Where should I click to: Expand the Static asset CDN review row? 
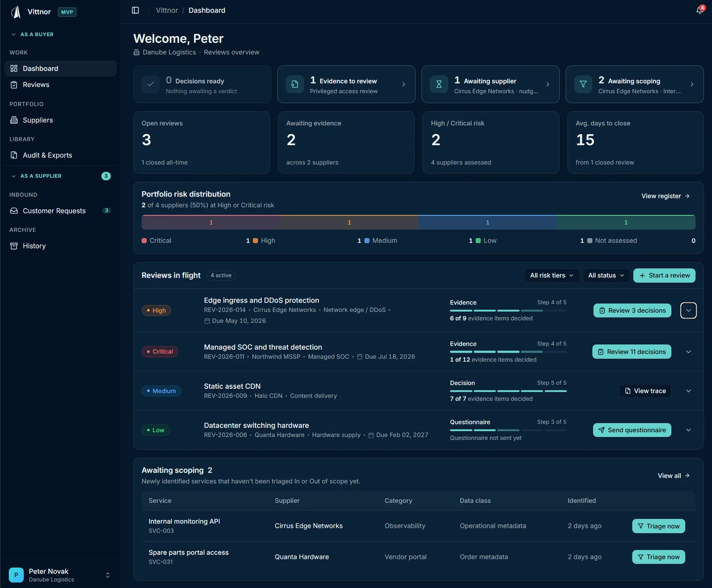coord(688,391)
